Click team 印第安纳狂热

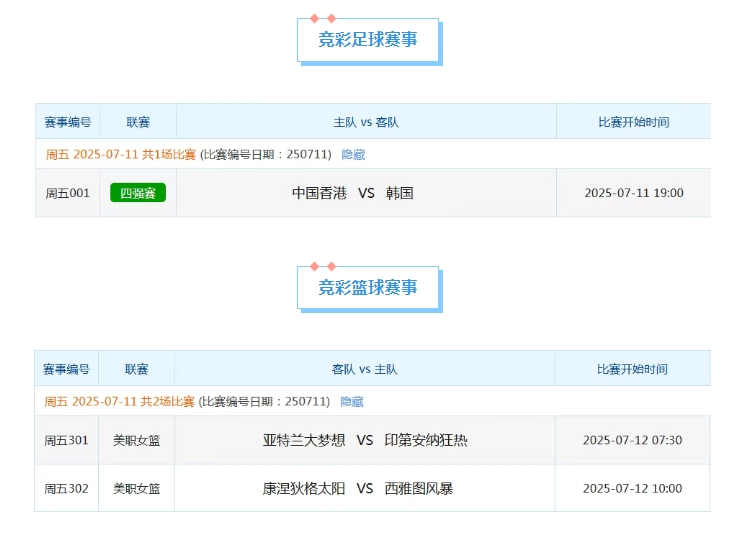coord(426,440)
